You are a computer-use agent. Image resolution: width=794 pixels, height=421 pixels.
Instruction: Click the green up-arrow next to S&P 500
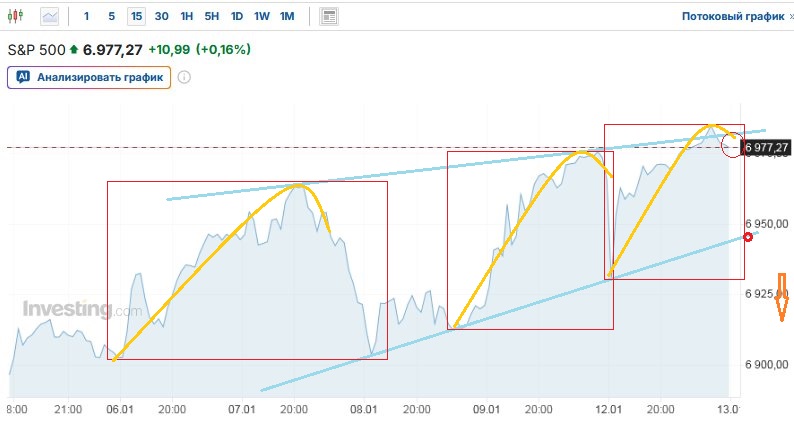73,49
